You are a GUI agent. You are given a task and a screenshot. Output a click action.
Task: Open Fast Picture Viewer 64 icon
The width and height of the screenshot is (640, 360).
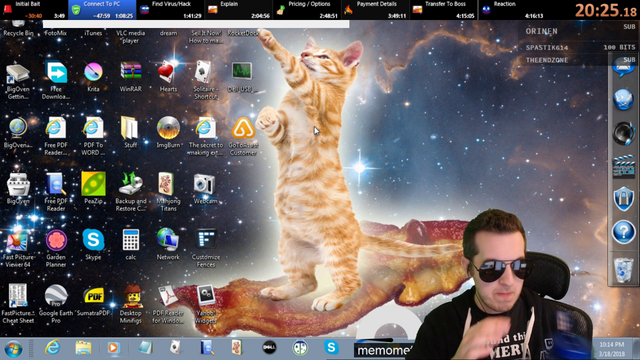(17, 240)
